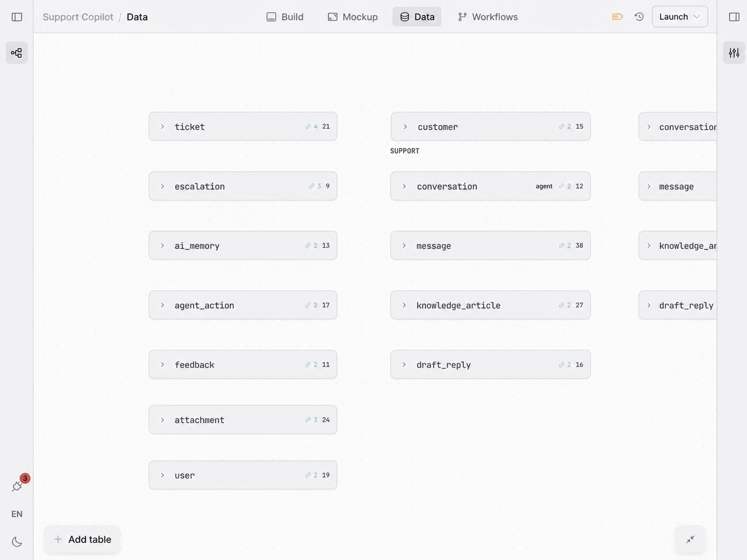
Task: Click the ticket relation link icon
Action: pos(308,126)
